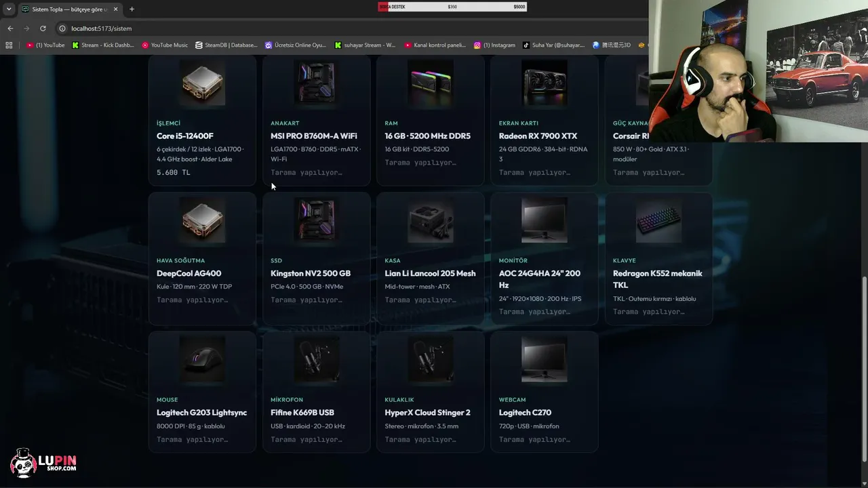Click the WEBCAM category label

click(x=512, y=400)
